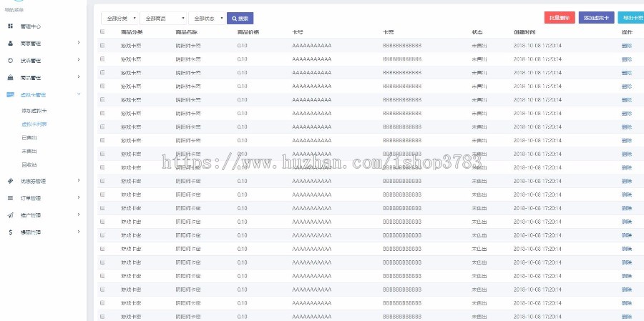
Task: Open 添加虚拟卡 in the sidebar submenu
Action: click(34, 111)
